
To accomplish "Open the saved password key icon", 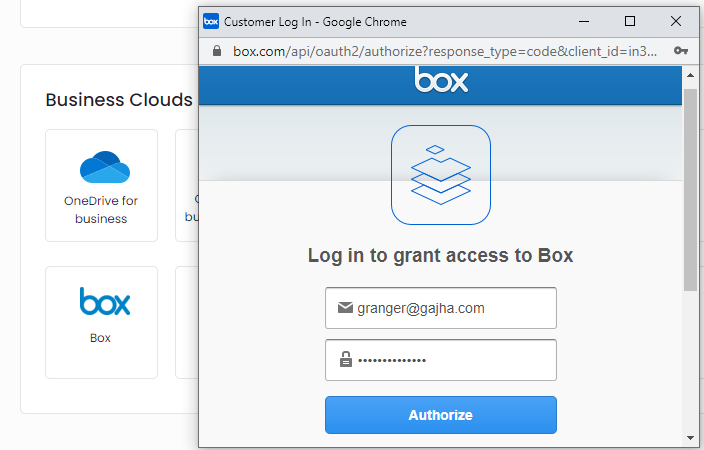I will (681, 51).
